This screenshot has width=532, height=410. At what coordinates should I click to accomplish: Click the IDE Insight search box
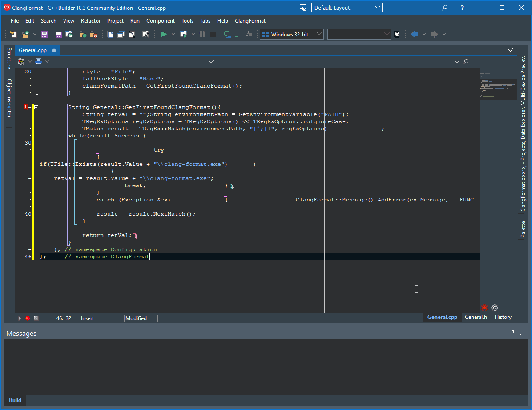(414, 8)
